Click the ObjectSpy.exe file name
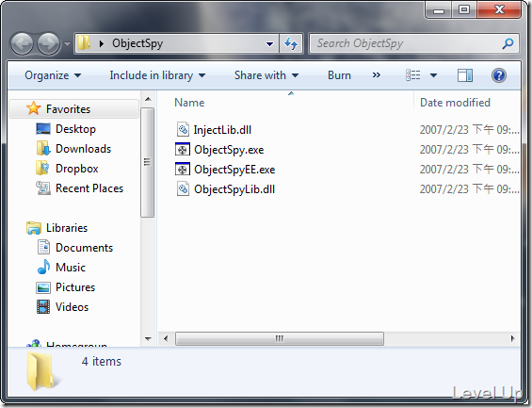 click(229, 150)
